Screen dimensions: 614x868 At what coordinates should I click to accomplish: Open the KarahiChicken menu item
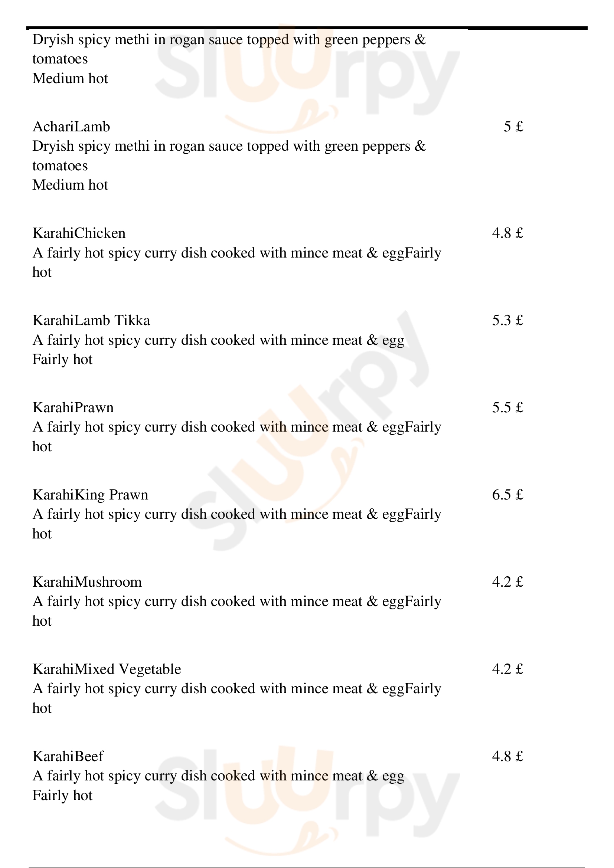79,233
